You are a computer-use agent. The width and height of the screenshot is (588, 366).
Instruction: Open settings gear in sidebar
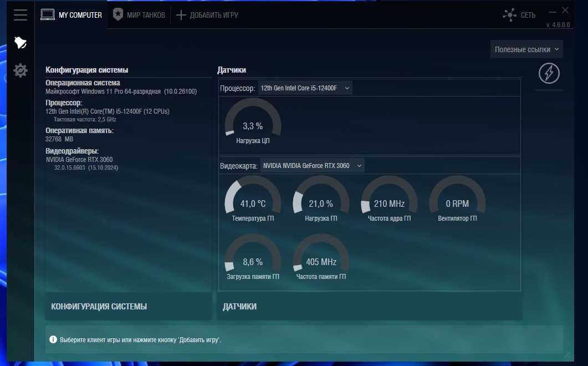point(21,70)
